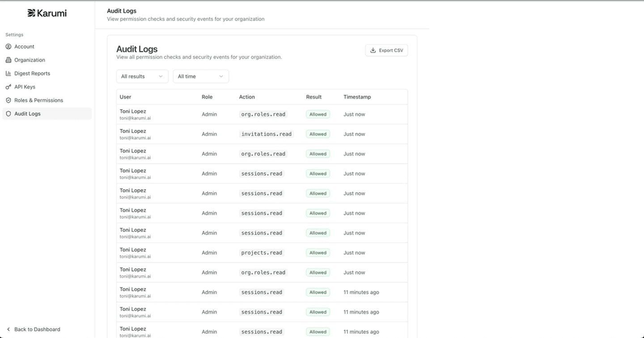The width and height of the screenshot is (644, 338).
Task: Return using Back to Dashboard link
Action: pos(33,329)
